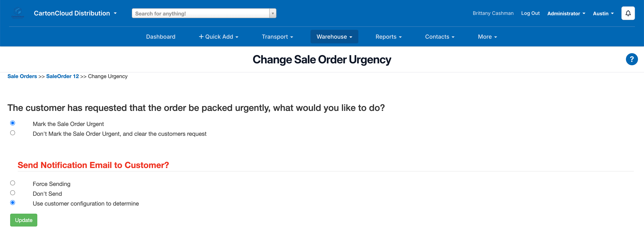Image resolution: width=644 pixels, height=238 pixels.
Task: Click the search box dropdown arrow
Action: [273, 14]
